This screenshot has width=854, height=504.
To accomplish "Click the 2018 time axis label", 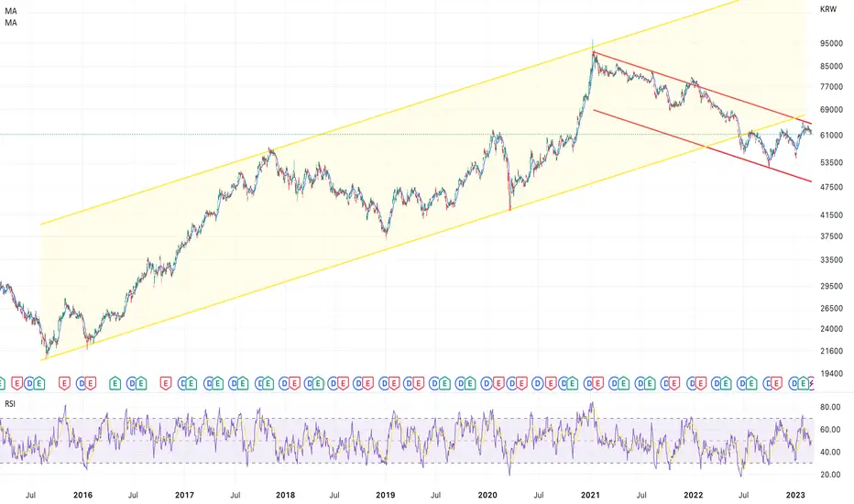I will click(285, 495).
